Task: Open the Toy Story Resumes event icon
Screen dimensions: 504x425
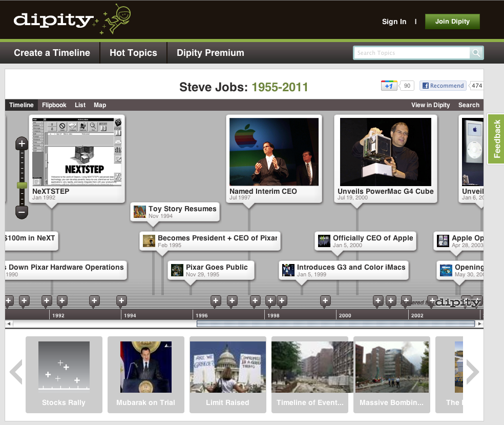Action: (x=140, y=212)
